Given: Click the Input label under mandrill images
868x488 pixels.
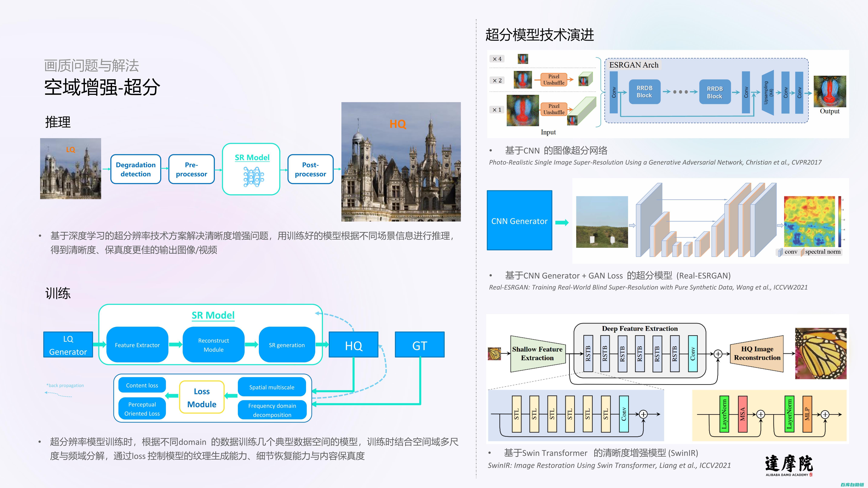Looking at the screenshot, I should [x=548, y=132].
